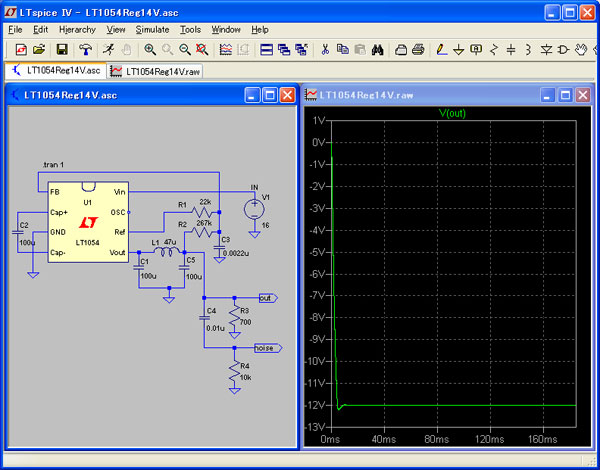Minimize the LT1054Reg14V.raw plot window
The width and height of the screenshot is (600, 470).
[548, 95]
